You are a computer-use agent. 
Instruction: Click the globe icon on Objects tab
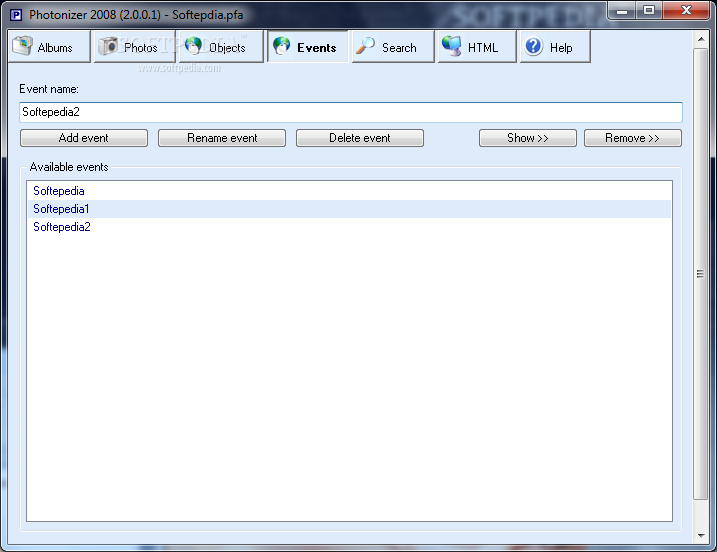pos(193,46)
